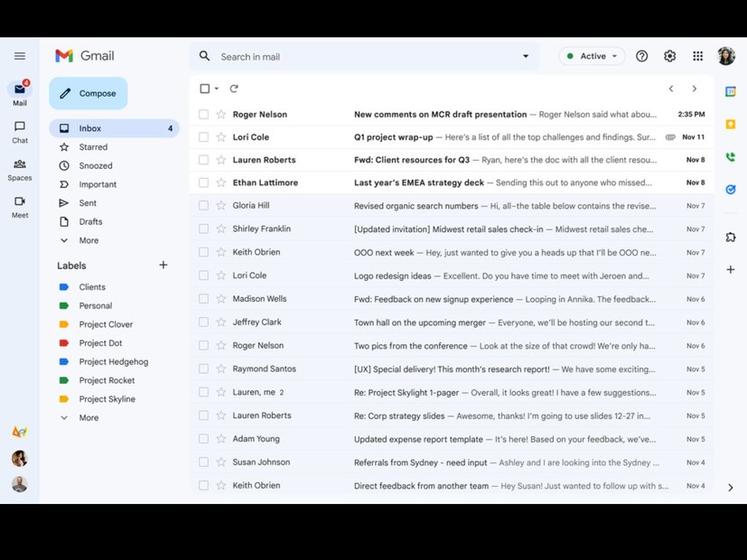Expand search options arrow in search bar
The image size is (747, 560).
pos(526,56)
